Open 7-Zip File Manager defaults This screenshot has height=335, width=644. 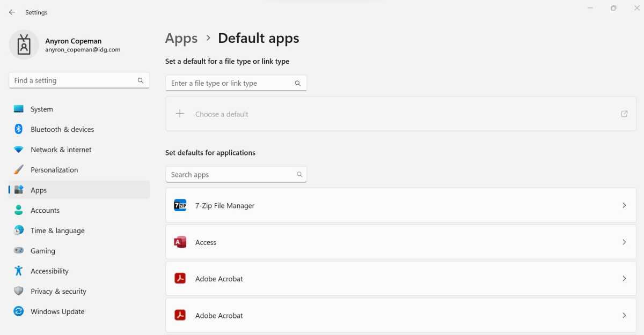[x=401, y=205]
